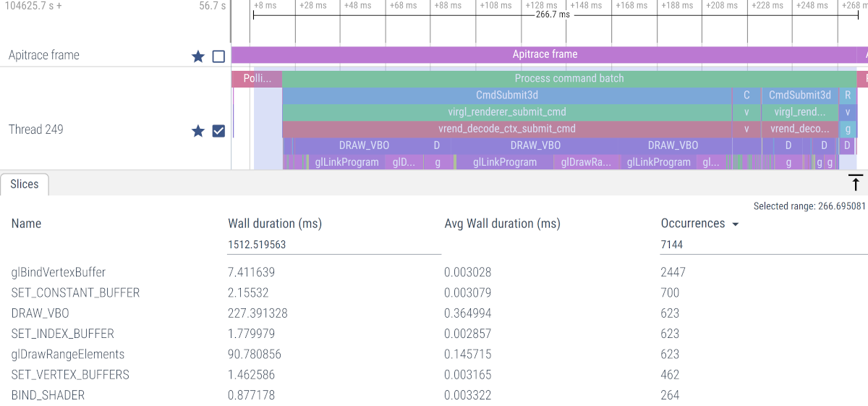Click total wall duration value 1512.519563
Image resolution: width=868 pixels, height=406 pixels.
257,245
